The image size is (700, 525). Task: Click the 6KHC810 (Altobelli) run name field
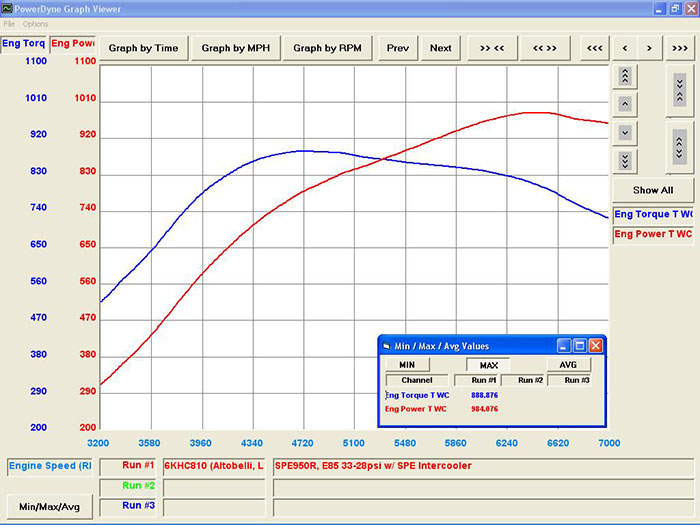click(214, 467)
